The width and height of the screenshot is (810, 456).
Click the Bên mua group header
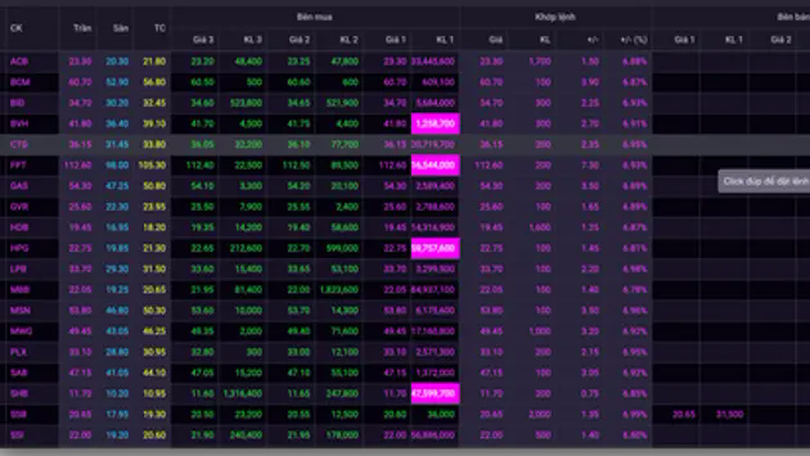314,17
